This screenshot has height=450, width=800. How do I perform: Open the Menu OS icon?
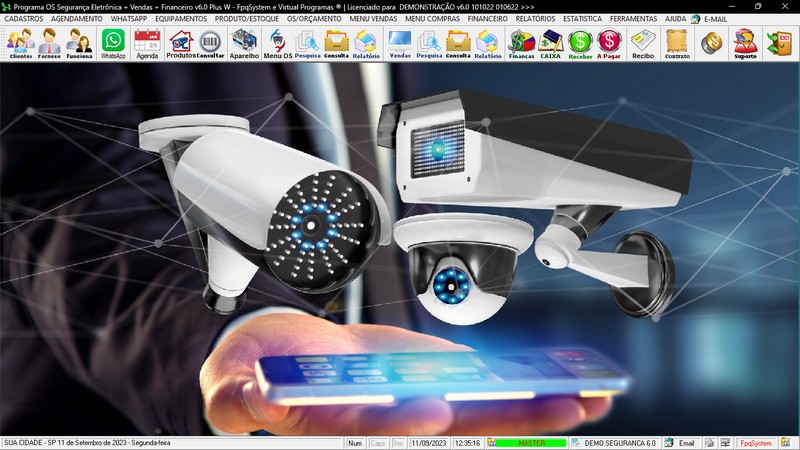278,44
